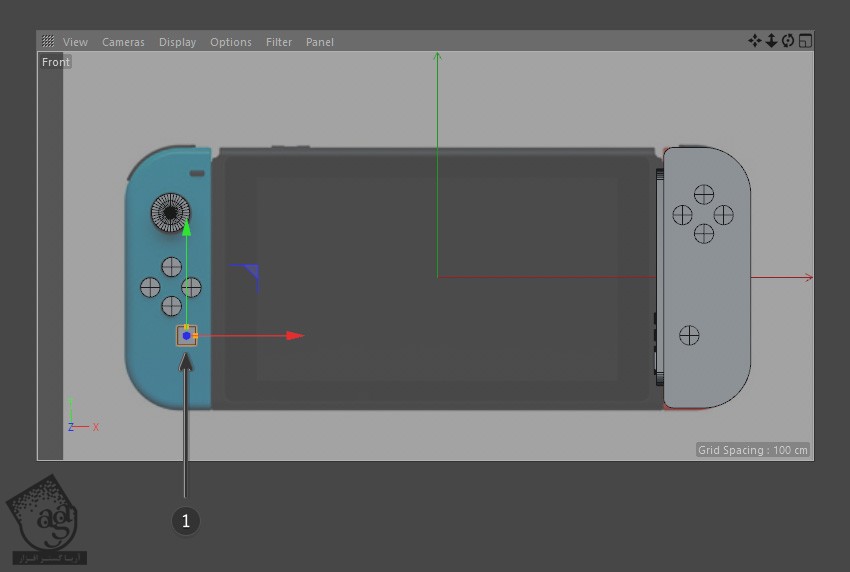Screen dimensions: 850x572
Task: Click the move camera viewport icon
Action: point(754,41)
